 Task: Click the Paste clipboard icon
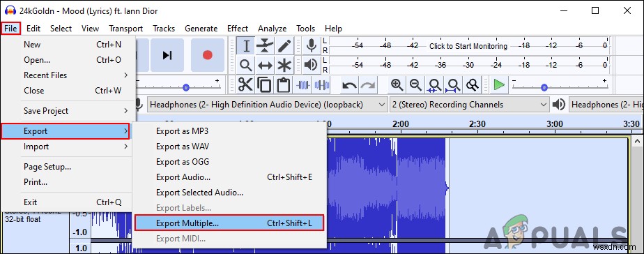(x=283, y=85)
